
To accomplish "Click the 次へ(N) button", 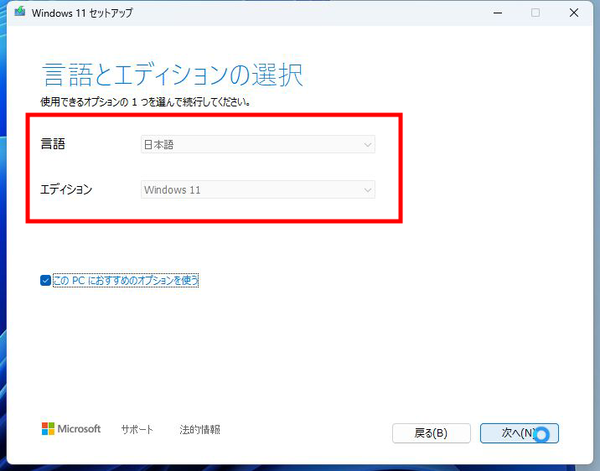I will tap(519, 433).
